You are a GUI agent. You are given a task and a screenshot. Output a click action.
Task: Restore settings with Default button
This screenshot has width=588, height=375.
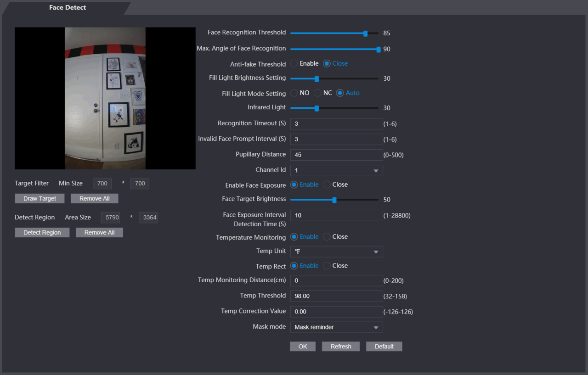point(384,347)
